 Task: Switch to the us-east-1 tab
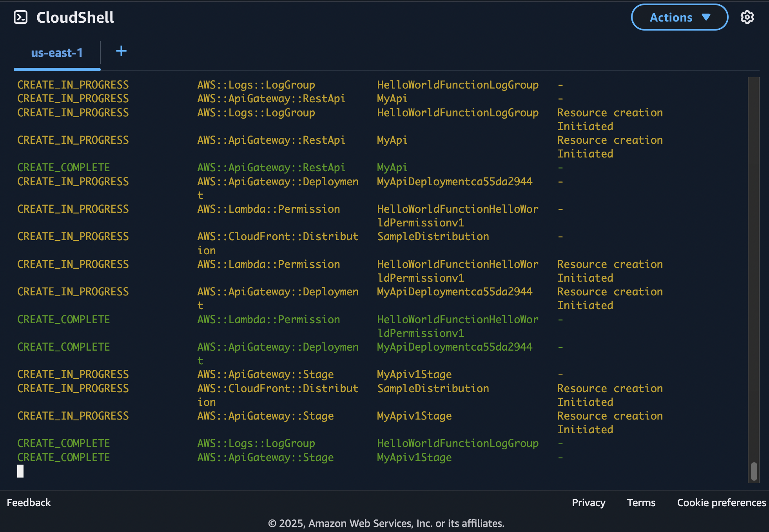click(x=57, y=53)
